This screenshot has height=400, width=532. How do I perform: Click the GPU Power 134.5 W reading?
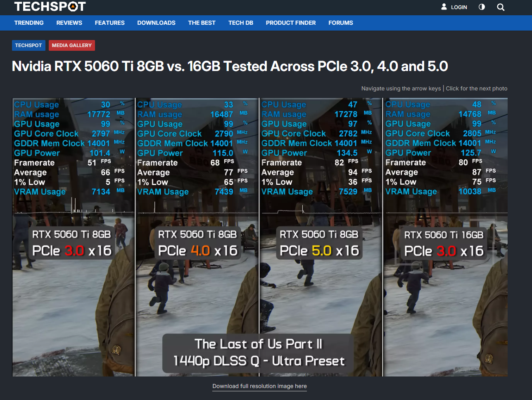[x=317, y=153]
